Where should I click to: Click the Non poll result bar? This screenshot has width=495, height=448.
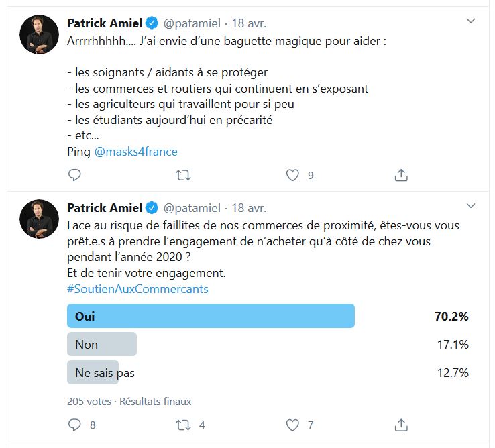(102, 344)
